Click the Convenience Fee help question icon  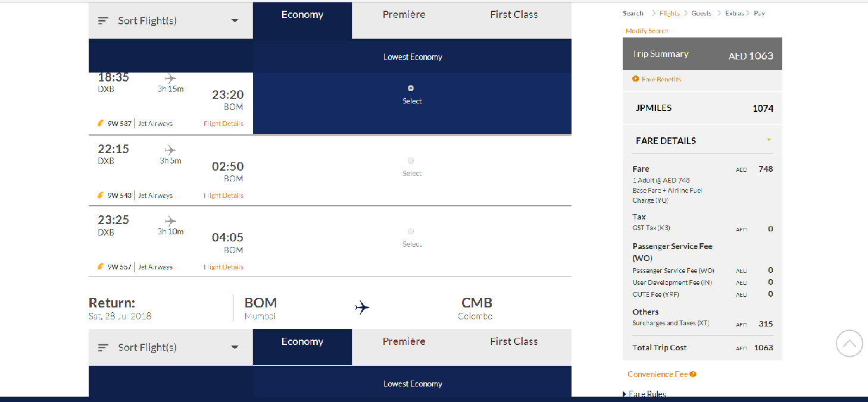tap(693, 375)
